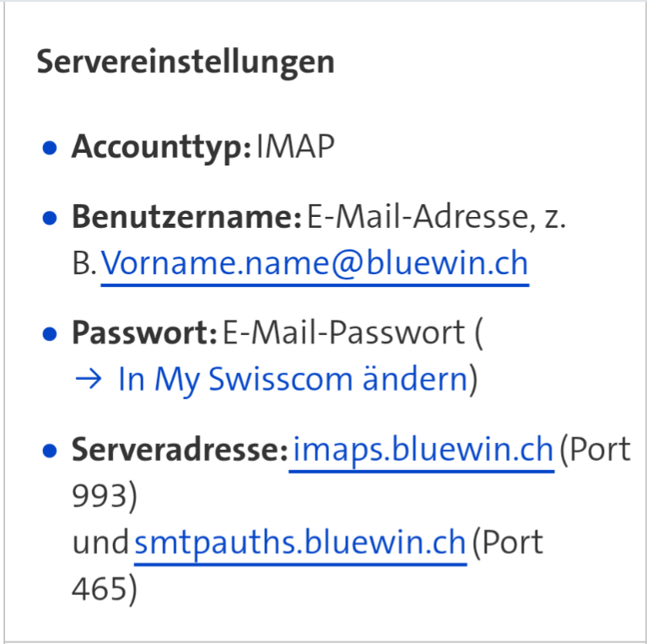Click the bullet point beside Accounttyp
This screenshot has width=647, height=644.
(50, 149)
